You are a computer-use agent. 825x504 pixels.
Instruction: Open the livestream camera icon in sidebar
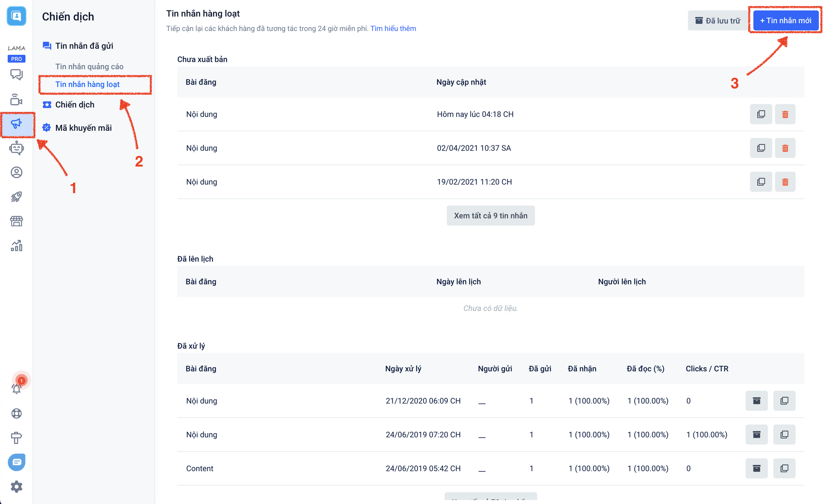tap(16, 99)
